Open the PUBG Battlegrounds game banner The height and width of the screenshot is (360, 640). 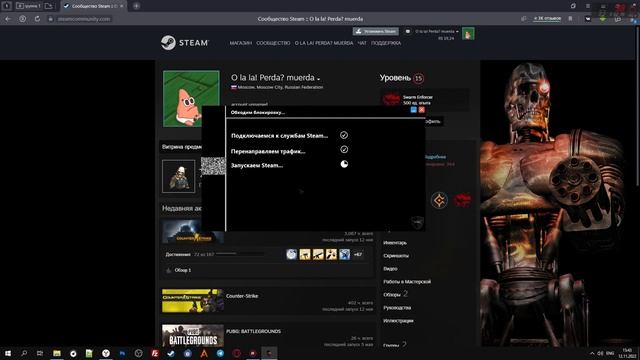[x=193, y=336]
